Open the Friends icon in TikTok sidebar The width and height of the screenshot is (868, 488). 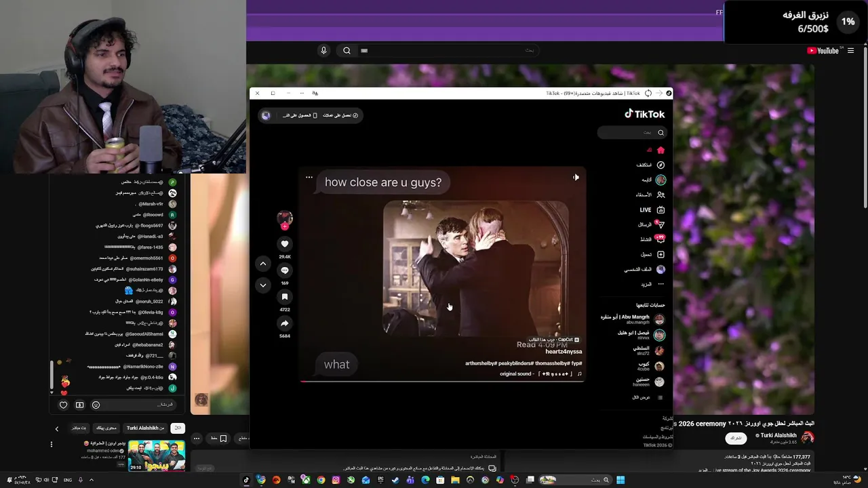point(660,195)
